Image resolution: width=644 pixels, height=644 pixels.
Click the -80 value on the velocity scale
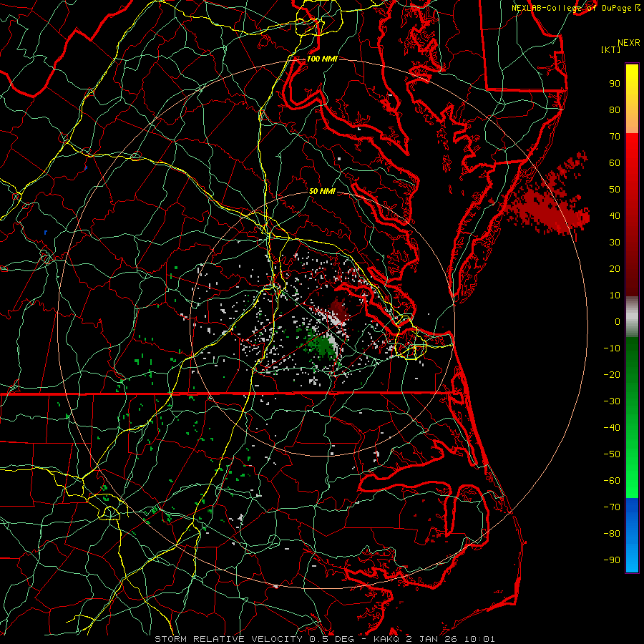612,534
